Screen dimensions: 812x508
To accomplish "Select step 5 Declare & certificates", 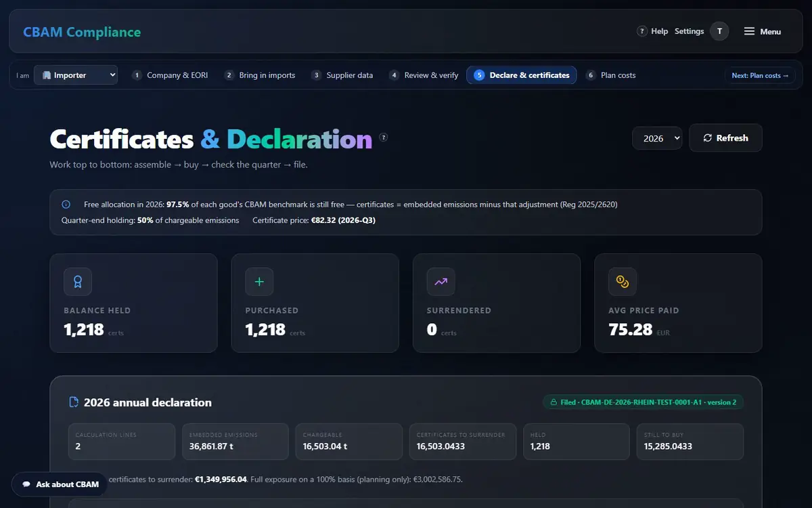I will tap(522, 75).
